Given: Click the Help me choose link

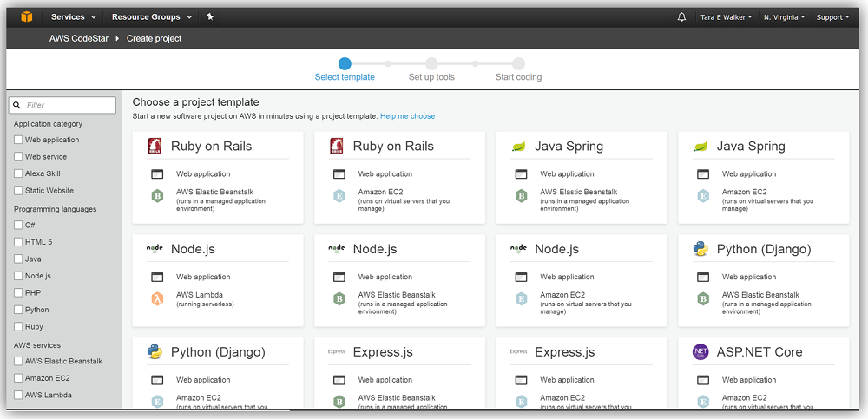Looking at the screenshot, I should click(407, 116).
